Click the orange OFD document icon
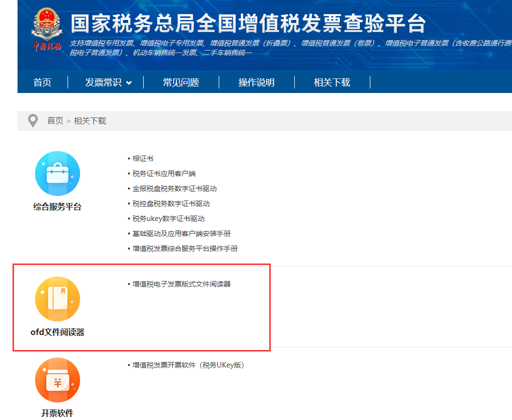Screen dimensions: 512x420 pyautogui.click(x=57, y=298)
